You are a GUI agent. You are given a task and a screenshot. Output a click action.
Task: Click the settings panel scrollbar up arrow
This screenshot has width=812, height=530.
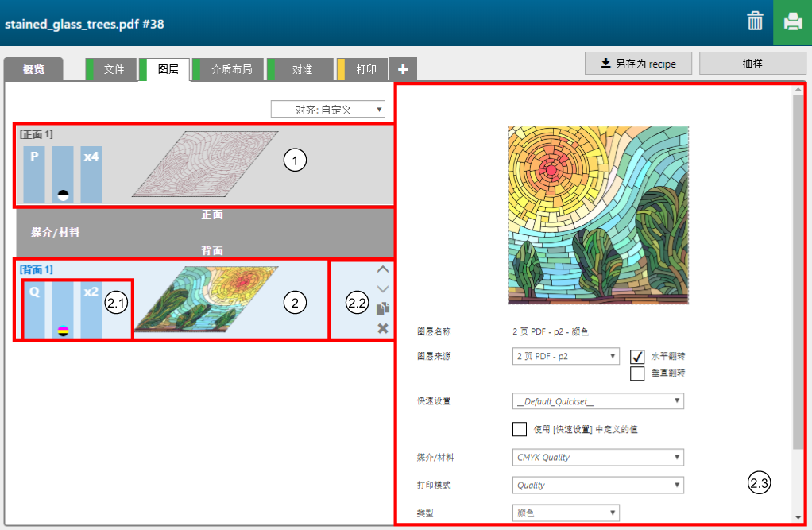tap(798, 90)
